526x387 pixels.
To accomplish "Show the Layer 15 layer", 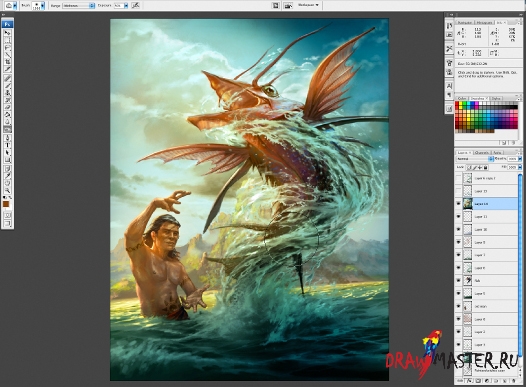I will pyautogui.click(x=458, y=191).
